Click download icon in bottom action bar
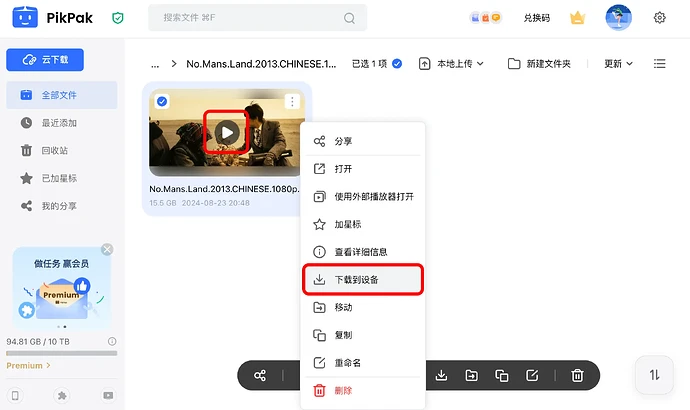This screenshot has height=410, width=690. coord(441,376)
